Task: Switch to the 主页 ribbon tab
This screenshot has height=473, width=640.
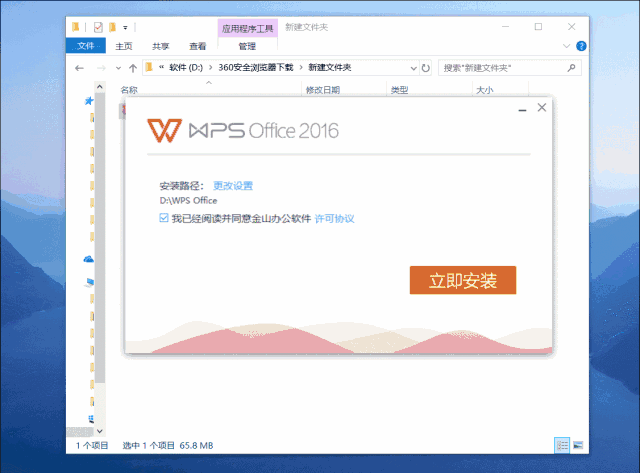Action: coord(124,46)
